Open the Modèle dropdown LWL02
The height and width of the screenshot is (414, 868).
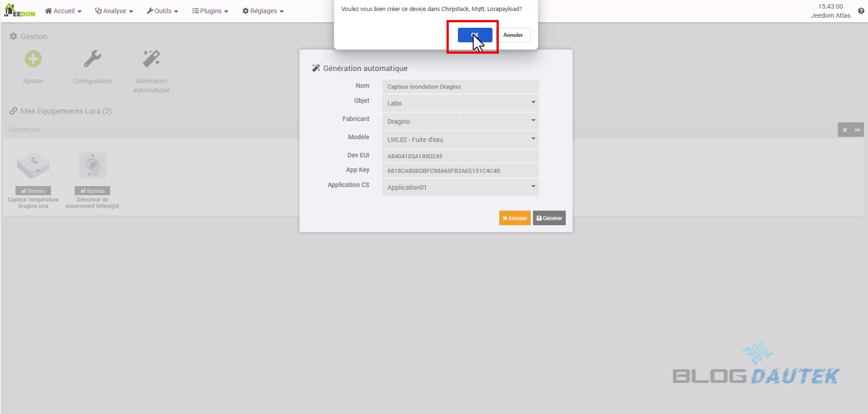point(460,140)
